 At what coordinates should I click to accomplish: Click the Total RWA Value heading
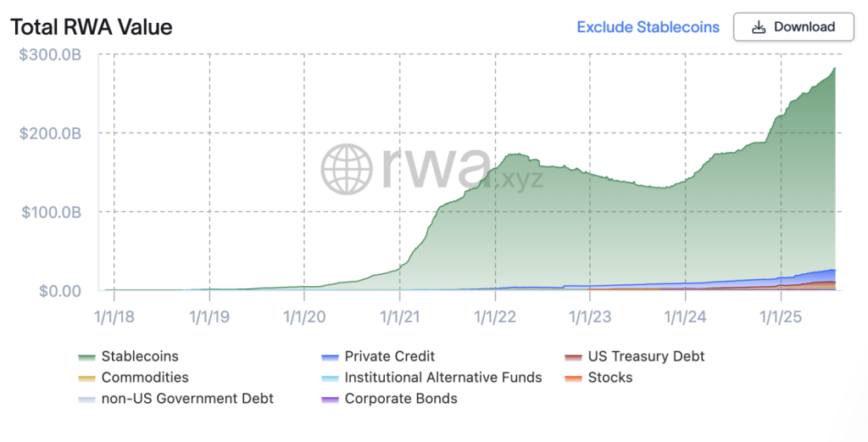[92, 27]
